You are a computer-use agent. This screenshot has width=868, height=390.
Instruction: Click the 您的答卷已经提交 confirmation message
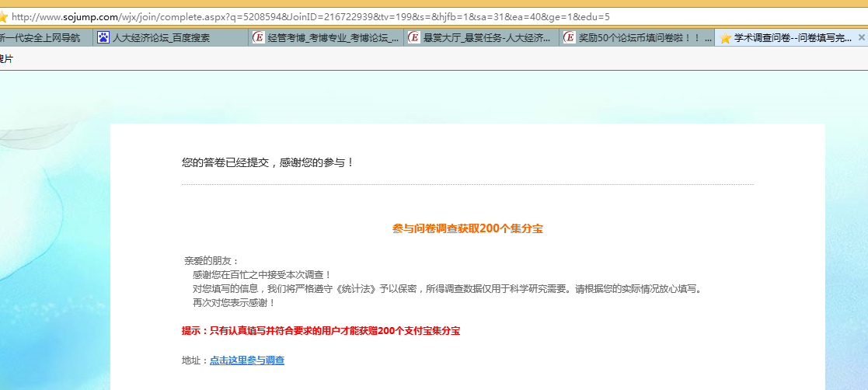(267, 162)
